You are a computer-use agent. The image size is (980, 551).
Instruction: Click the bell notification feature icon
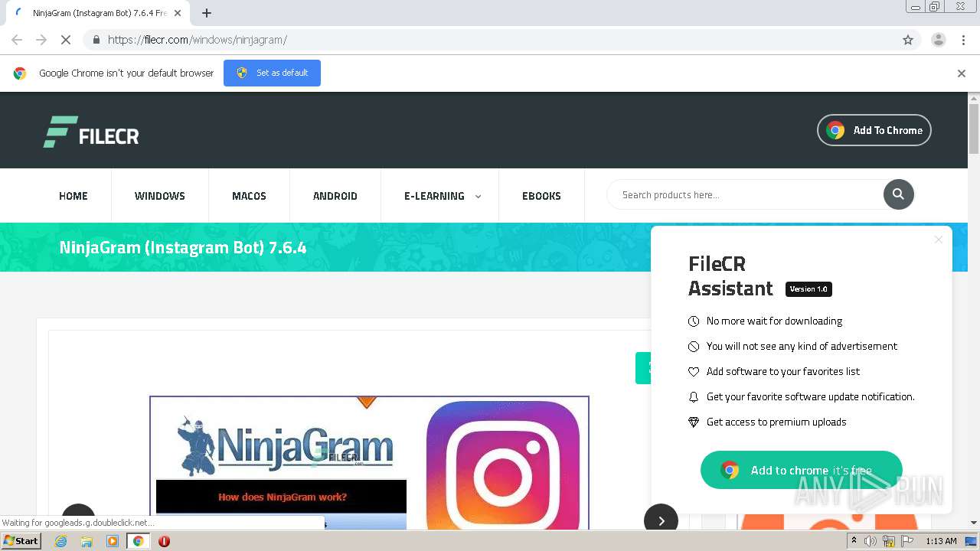point(694,396)
